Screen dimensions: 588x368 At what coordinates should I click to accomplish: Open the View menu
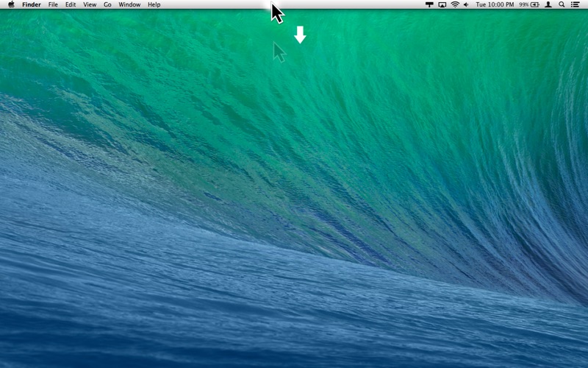pyautogui.click(x=90, y=4)
